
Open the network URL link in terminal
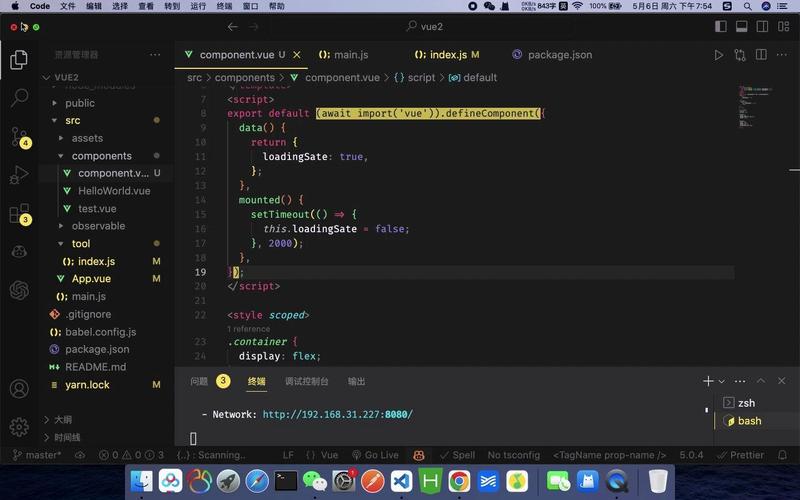point(338,415)
